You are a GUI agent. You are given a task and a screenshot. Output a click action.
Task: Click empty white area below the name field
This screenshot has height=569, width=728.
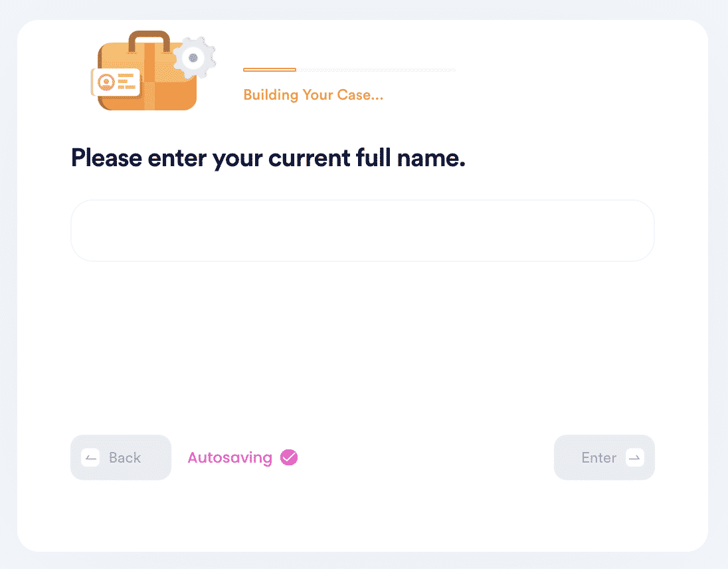(363, 348)
